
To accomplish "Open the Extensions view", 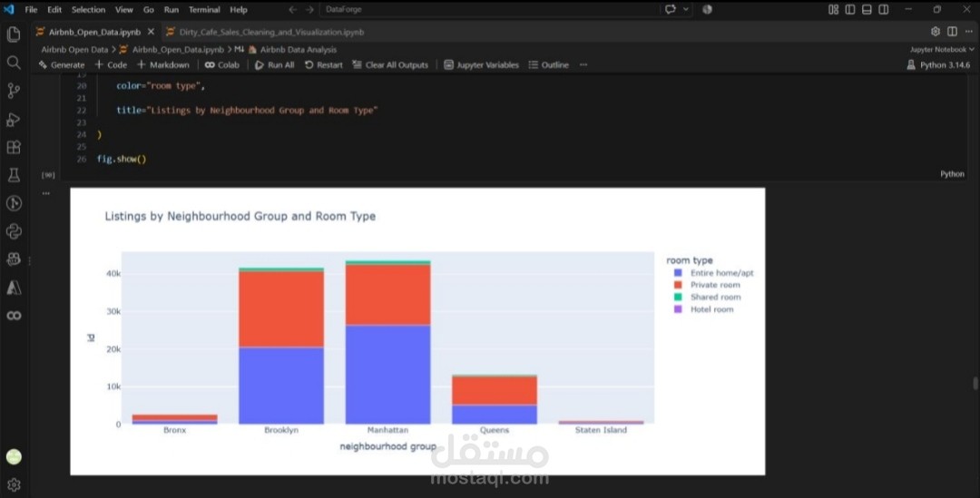I will (13, 148).
